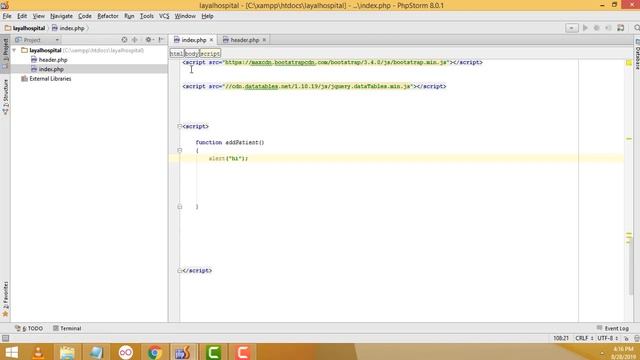Collapse the layalhospital project tree node
This screenshot has height=360, width=640.
[x=14, y=50]
